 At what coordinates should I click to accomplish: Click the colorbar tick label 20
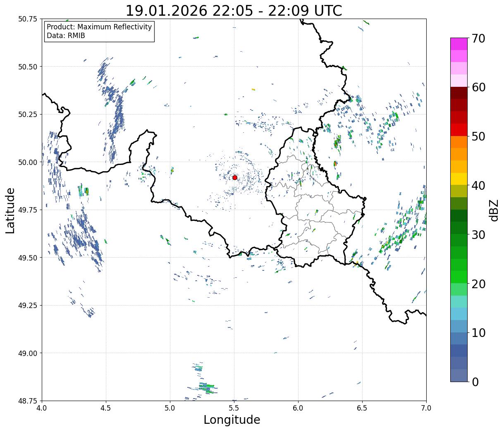[x=478, y=284]
